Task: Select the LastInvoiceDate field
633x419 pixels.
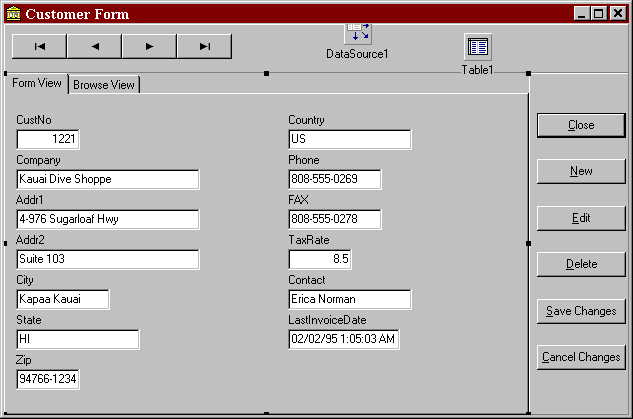Action: 343,339
